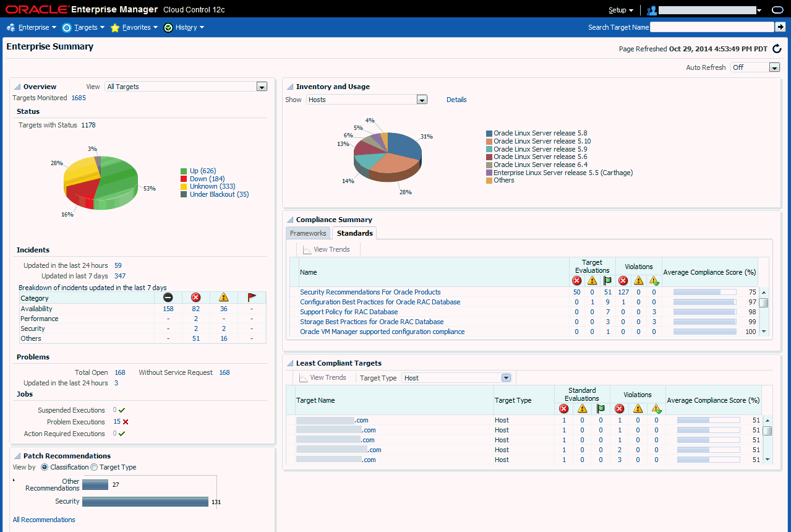Select the Classification radio button
791x532 pixels.
[45, 467]
